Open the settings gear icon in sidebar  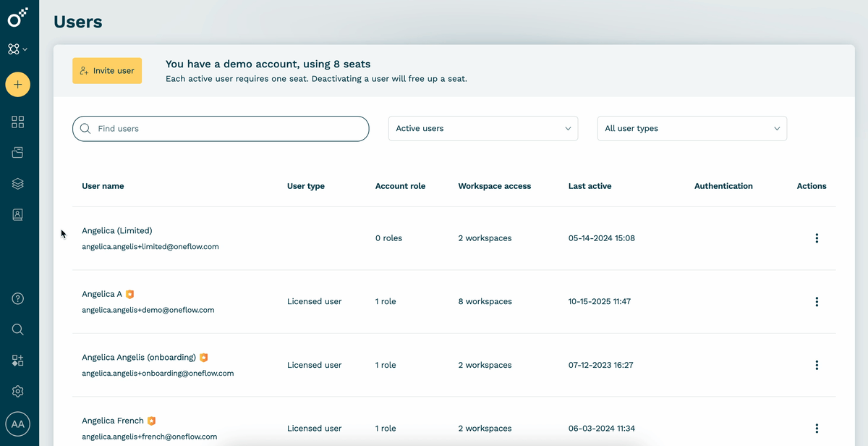(x=18, y=392)
